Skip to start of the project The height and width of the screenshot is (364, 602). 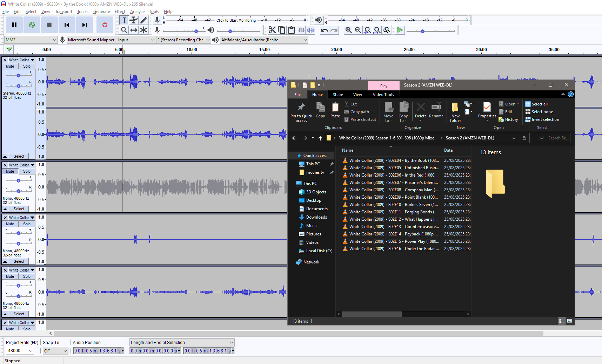point(67,25)
